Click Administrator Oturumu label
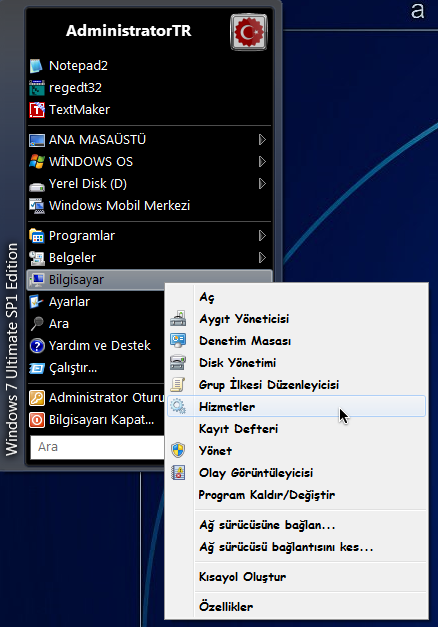 point(106,397)
